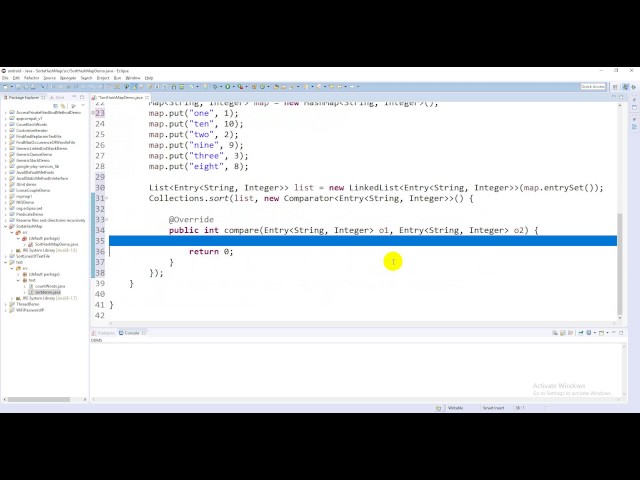
Task: Click the Java perspective icon
Action: (x=625, y=87)
